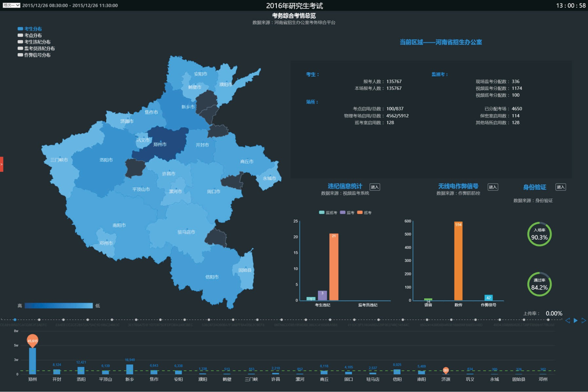Screen dimensions: 588x392
Task: Click the 济源 orange value pin
Action: point(445,370)
